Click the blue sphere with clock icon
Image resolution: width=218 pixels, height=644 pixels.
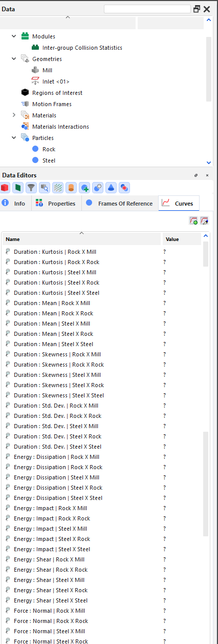point(98,188)
